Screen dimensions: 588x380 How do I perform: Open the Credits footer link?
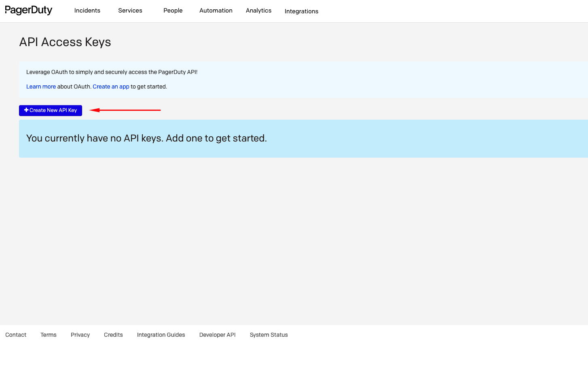[113, 335]
